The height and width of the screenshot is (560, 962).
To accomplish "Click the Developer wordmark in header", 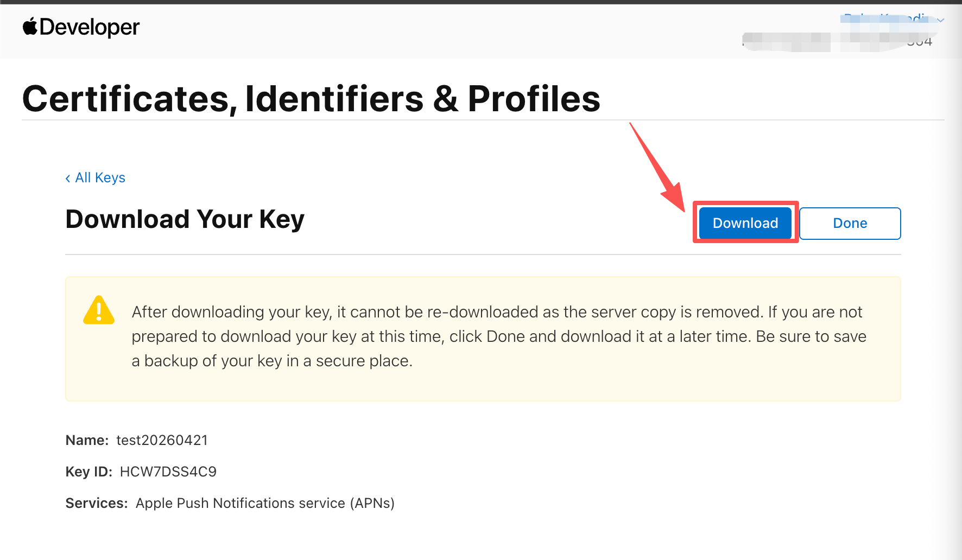I will pyautogui.click(x=90, y=27).
